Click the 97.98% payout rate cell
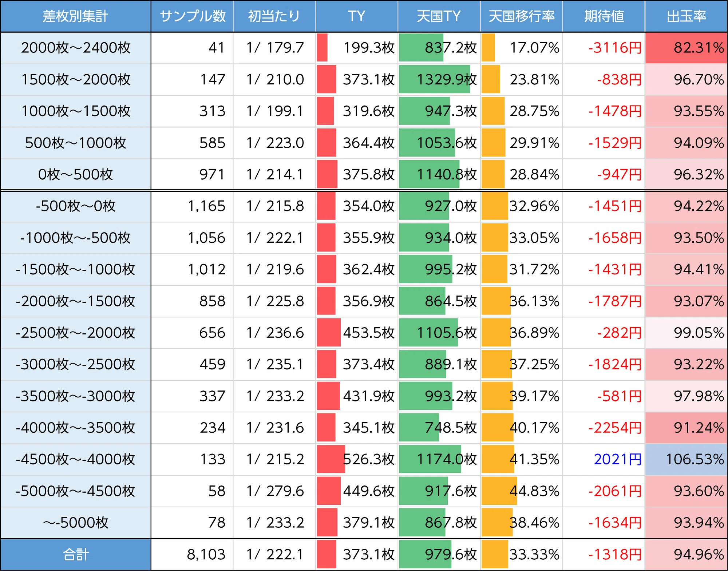This screenshot has height=571, width=728. (686, 396)
